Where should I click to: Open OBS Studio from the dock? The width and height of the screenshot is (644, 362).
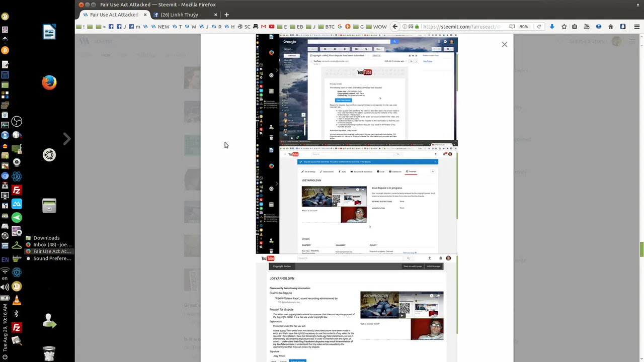pyautogui.click(x=17, y=122)
